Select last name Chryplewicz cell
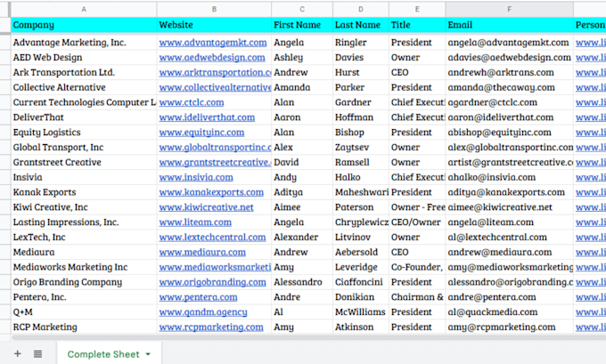This screenshot has width=606, height=364. click(361, 222)
